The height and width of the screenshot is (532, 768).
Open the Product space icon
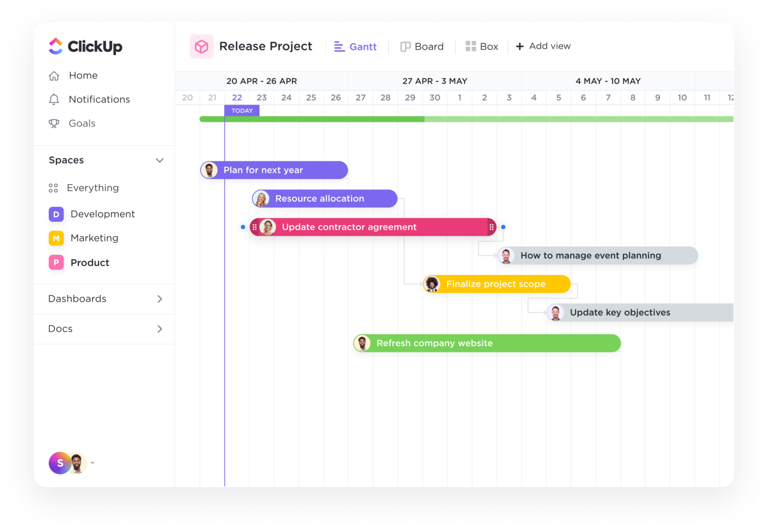56,262
